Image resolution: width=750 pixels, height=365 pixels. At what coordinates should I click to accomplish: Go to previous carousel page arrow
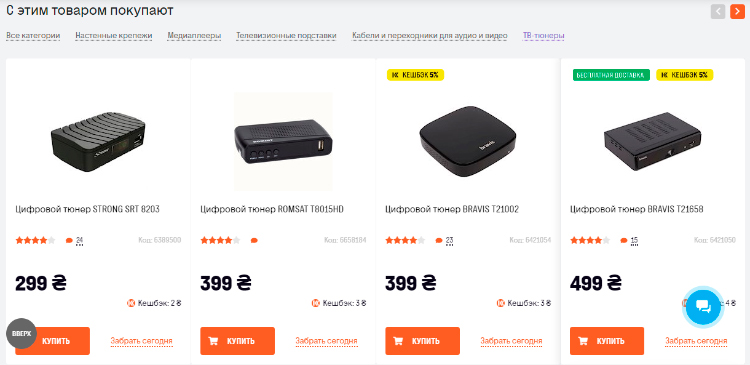tap(718, 11)
